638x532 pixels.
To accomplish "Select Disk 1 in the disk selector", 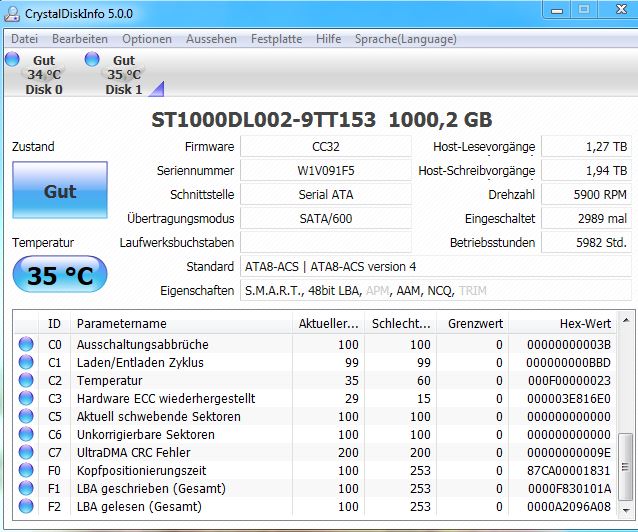I will click(x=124, y=75).
